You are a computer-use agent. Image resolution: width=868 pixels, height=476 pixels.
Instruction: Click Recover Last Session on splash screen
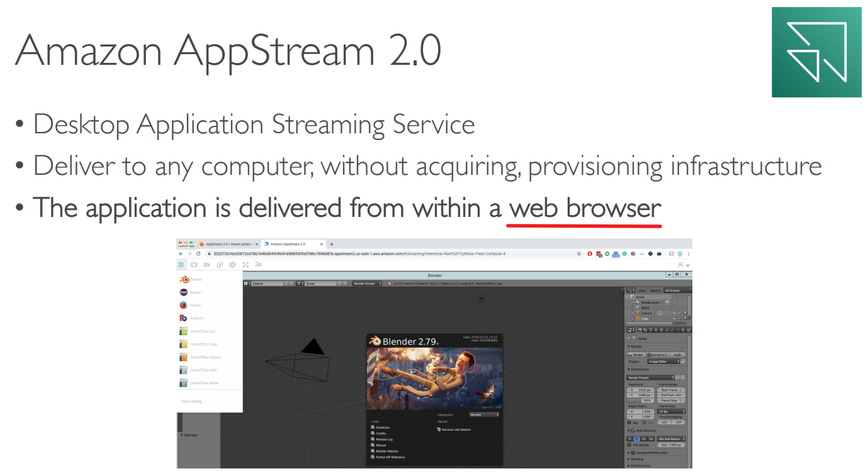click(x=456, y=429)
